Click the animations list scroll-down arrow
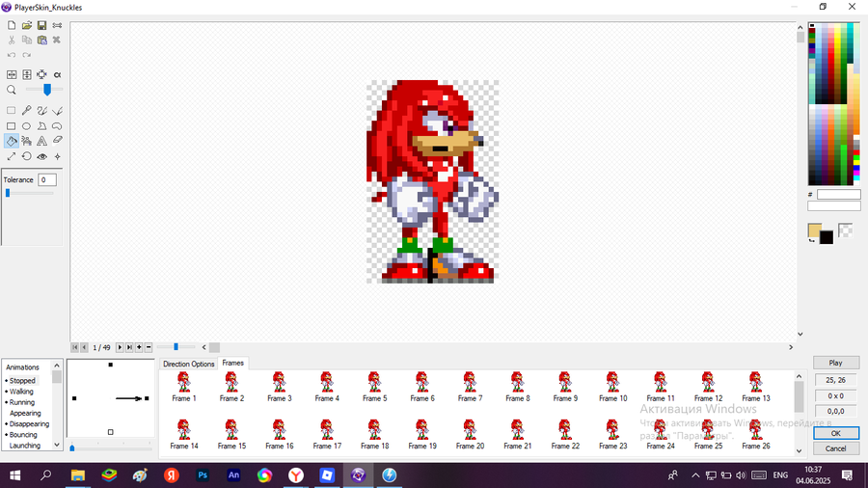 [x=57, y=445]
